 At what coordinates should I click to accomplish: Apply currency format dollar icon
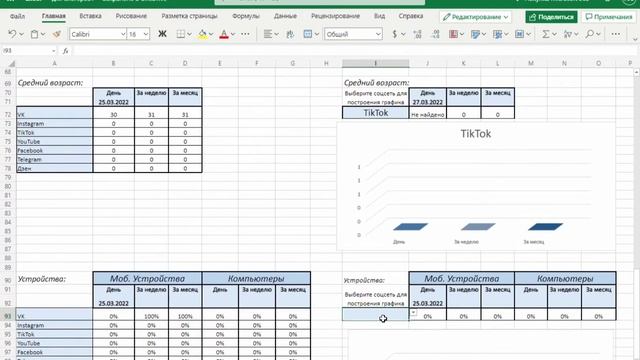(394, 34)
